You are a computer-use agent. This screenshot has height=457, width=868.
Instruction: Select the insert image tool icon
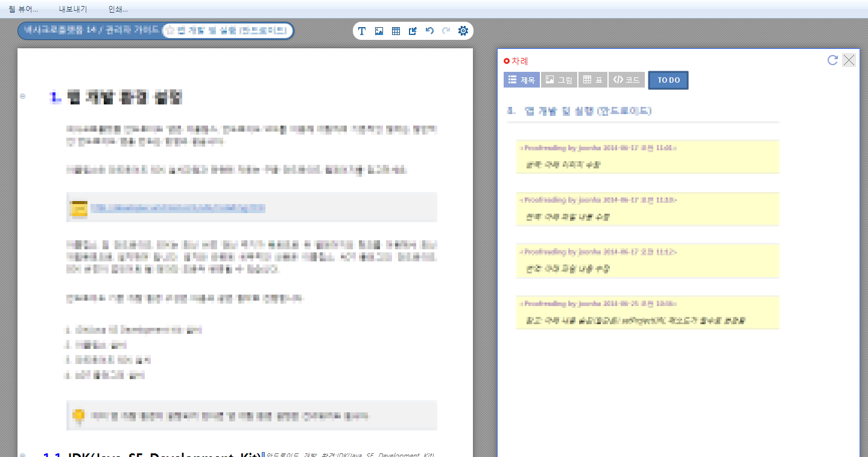[379, 31]
